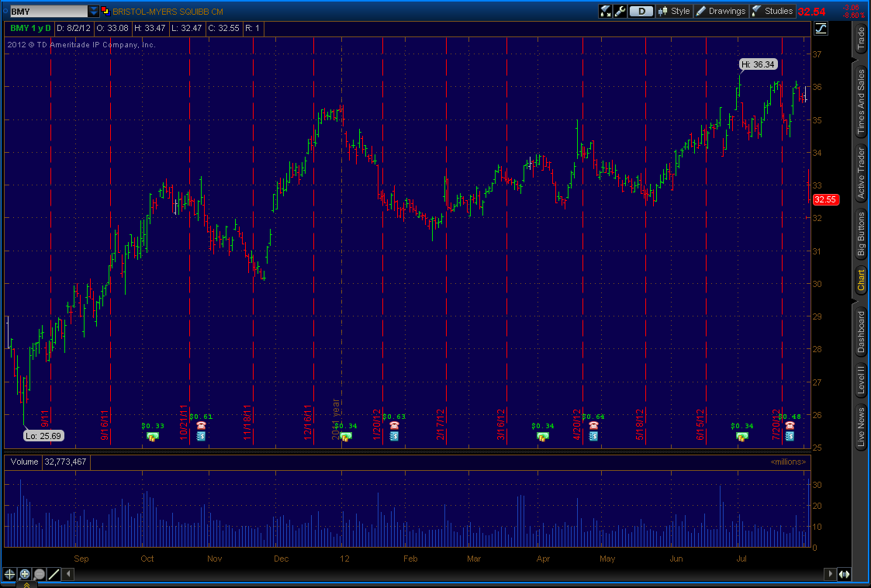Image resolution: width=871 pixels, height=588 pixels.
Task: Switch to the Level II side tab
Action: click(860, 381)
